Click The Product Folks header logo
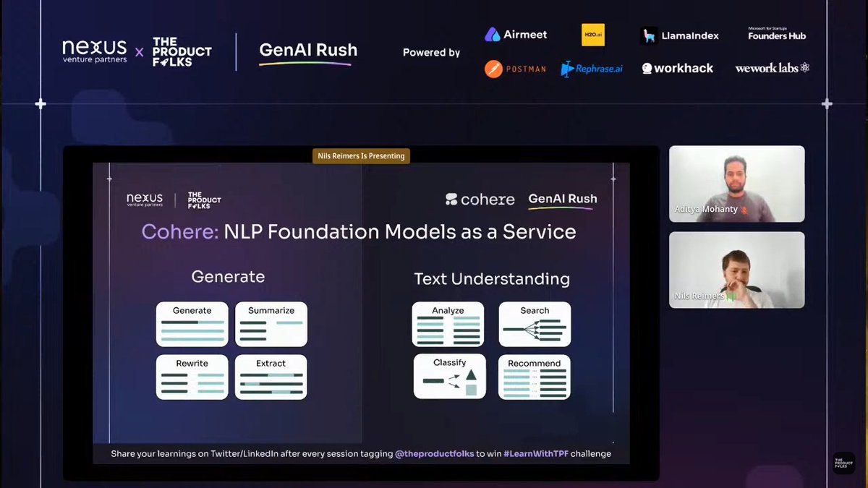868x488 pixels. pos(182,52)
